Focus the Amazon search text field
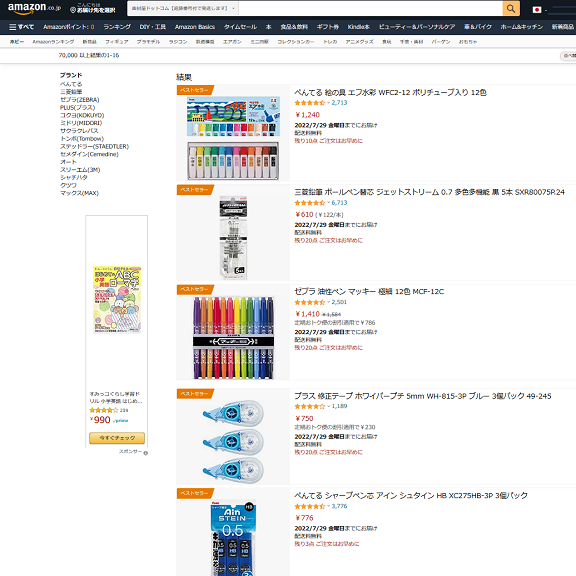576x576 pixels. 370,8
